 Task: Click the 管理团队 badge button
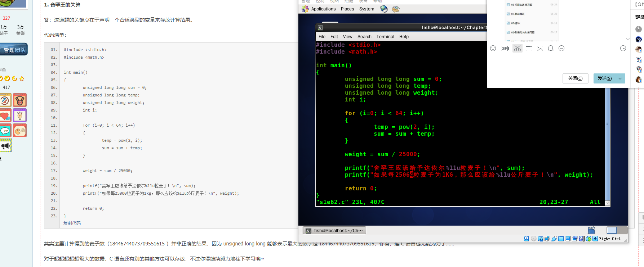(x=14, y=50)
